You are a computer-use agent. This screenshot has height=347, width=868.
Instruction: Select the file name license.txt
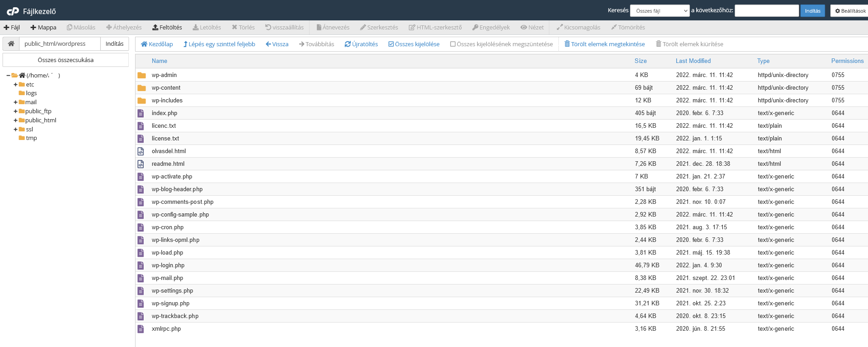pyautogui.click(x=165, y=139)
